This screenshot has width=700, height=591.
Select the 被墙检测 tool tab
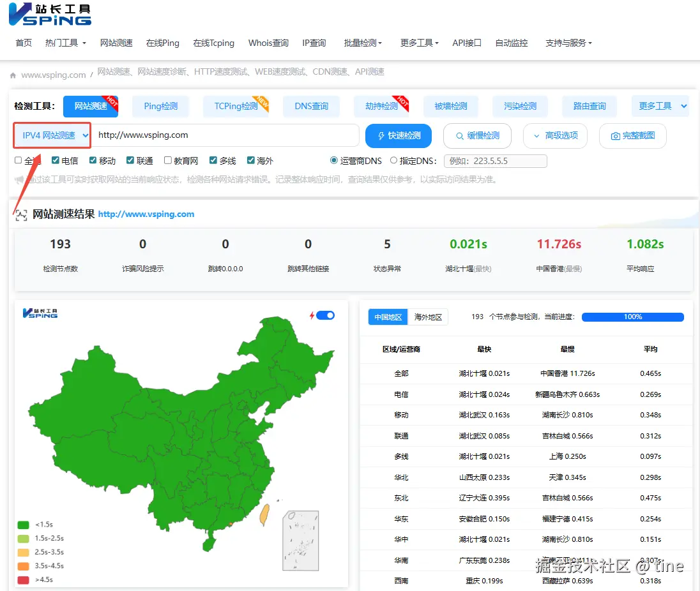pos(451,106)
